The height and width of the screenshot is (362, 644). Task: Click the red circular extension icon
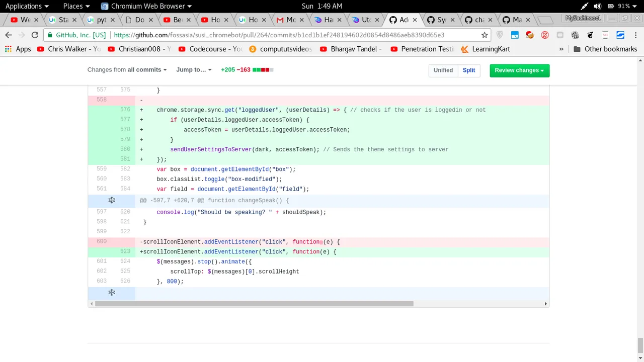click(545, 35)
